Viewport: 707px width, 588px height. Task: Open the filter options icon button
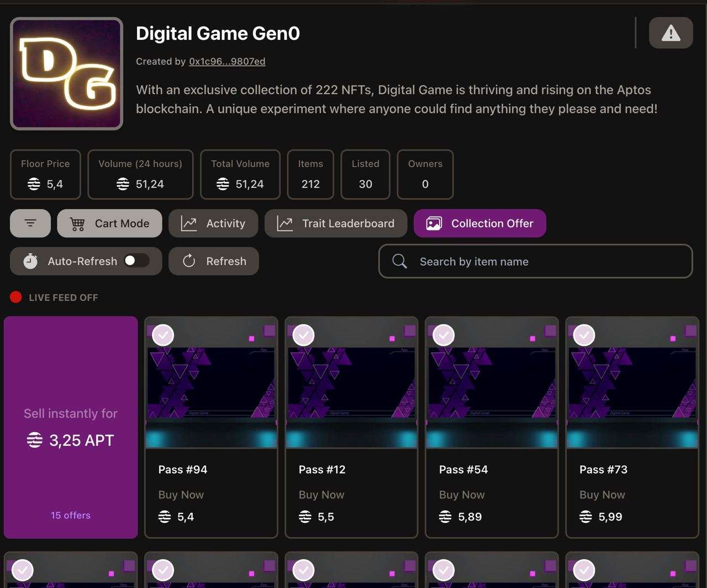point(30,223)
